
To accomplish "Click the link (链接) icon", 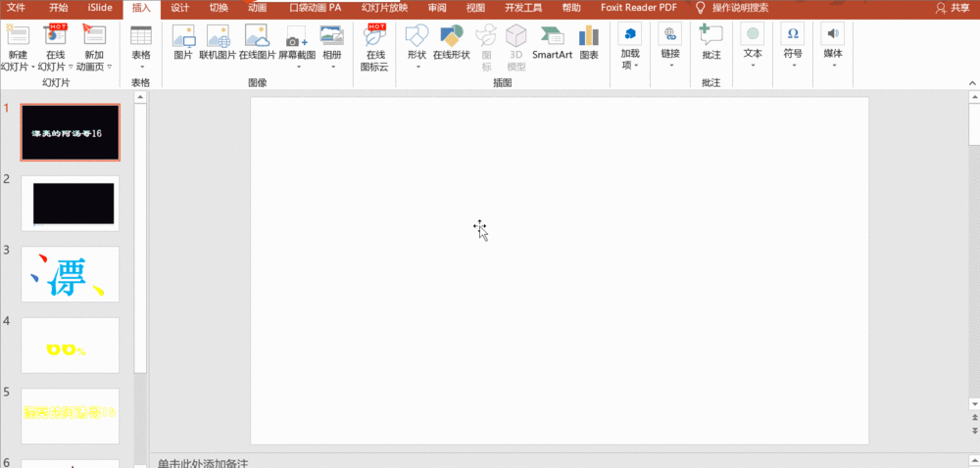I will [x=670, y=33].
